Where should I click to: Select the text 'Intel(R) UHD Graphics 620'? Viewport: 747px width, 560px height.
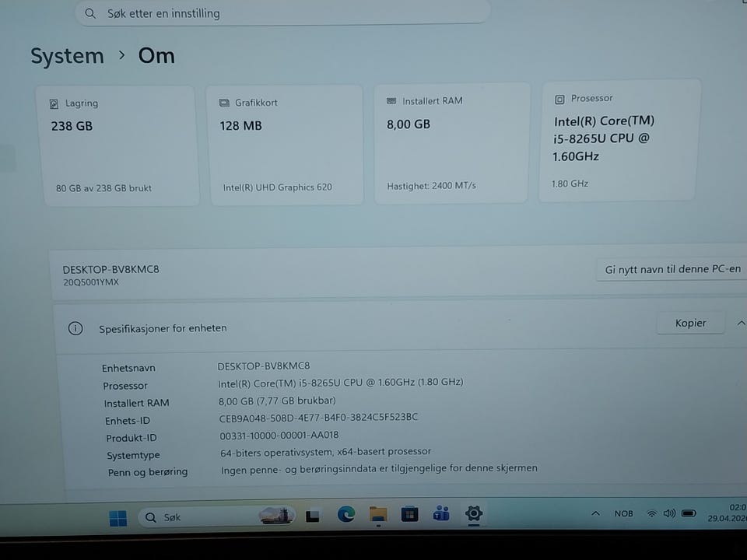pyautogui.click(x=277, y=187)
